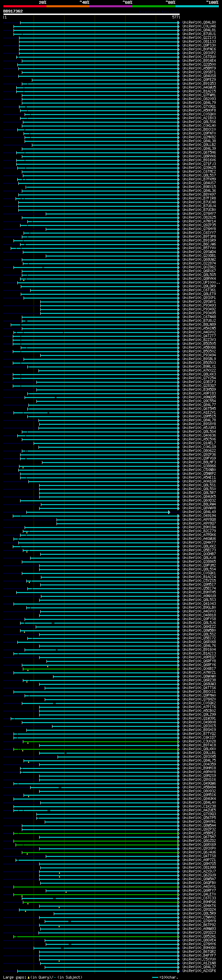Select label UniRef100_B0FNC6

[x=199, y=49]
